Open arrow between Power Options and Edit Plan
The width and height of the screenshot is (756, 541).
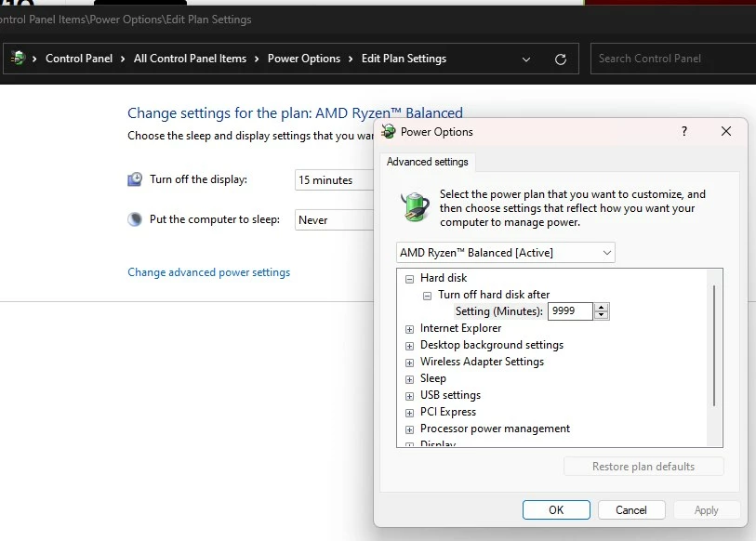click(x=351, y=59)
